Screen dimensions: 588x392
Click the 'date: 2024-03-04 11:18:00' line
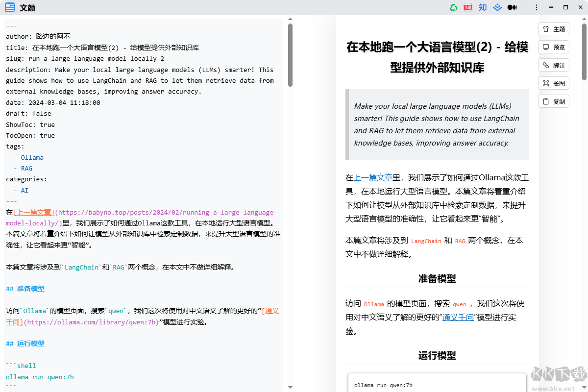(x=53, y=102)
